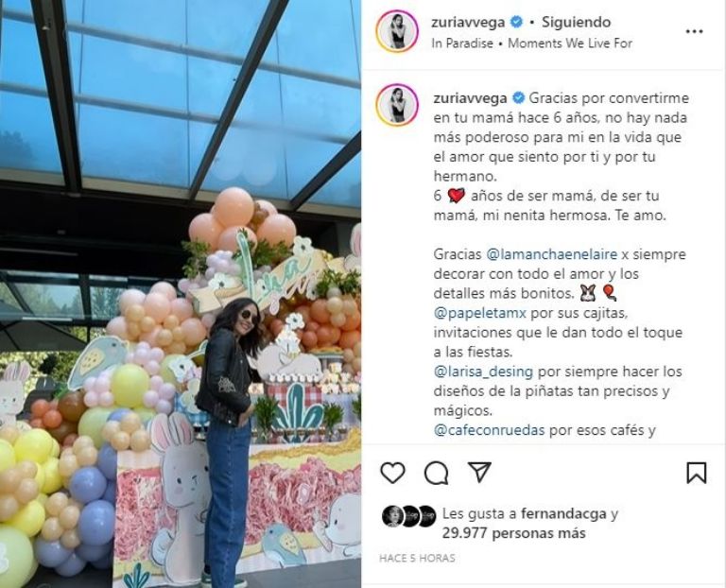Screen dimensions: 726x588
Task: Open the three-dot more options menu
Action: [x=694, y=31]
